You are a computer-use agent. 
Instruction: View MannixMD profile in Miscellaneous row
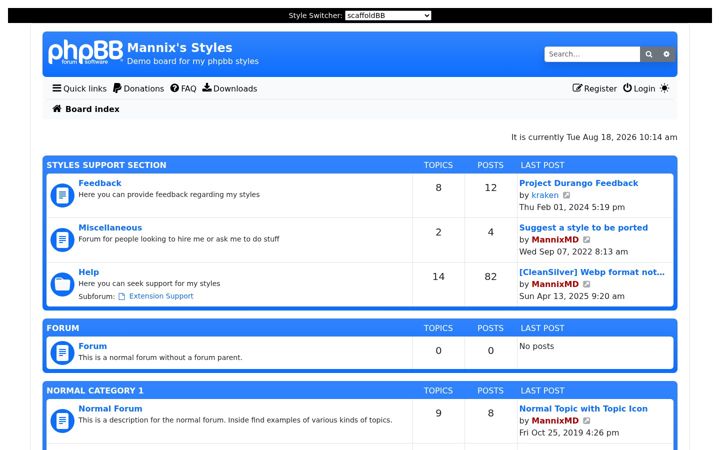tap(555, 240)
